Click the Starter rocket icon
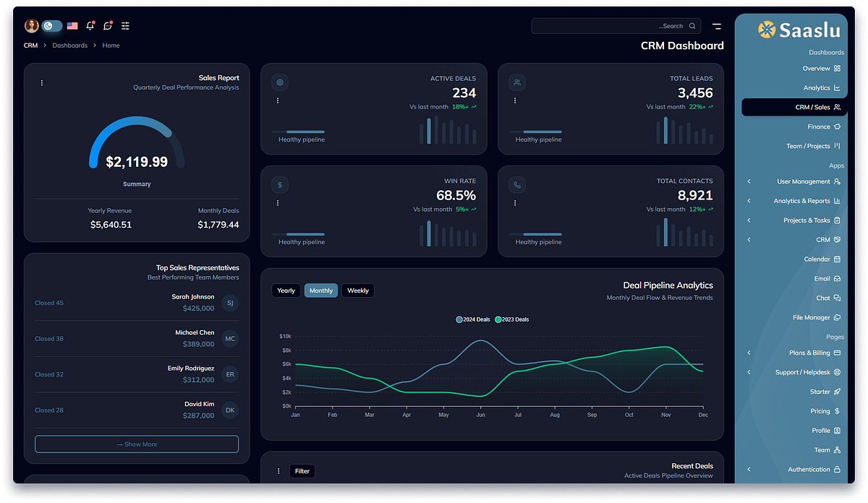 point(837,392)
